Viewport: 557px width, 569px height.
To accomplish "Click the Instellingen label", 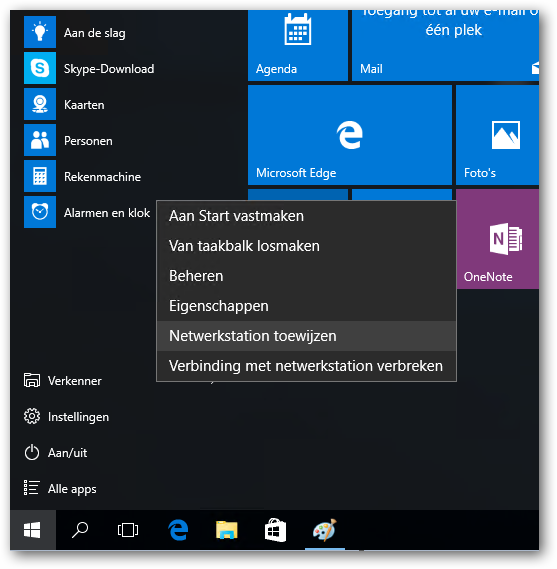I will [78, 417].
